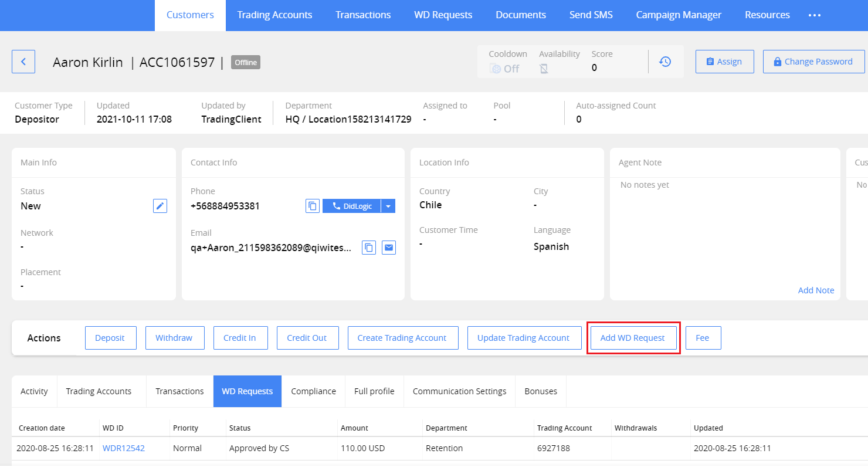Screen dimensions: 868x474
Task: Click the Availability status icon
Action: click(543, 68)
